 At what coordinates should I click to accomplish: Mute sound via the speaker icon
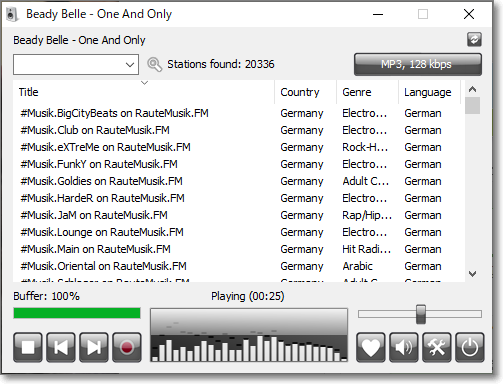click(x=403, y=347)
